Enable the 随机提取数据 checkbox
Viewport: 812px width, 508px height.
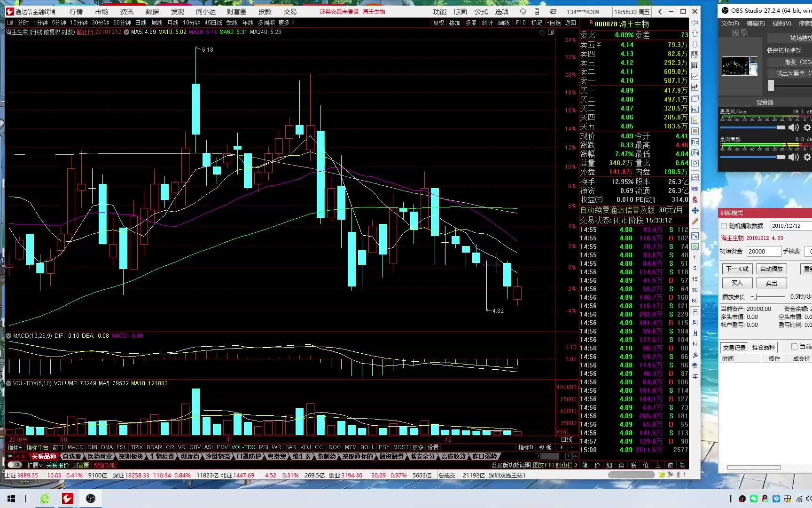(724, 226)
